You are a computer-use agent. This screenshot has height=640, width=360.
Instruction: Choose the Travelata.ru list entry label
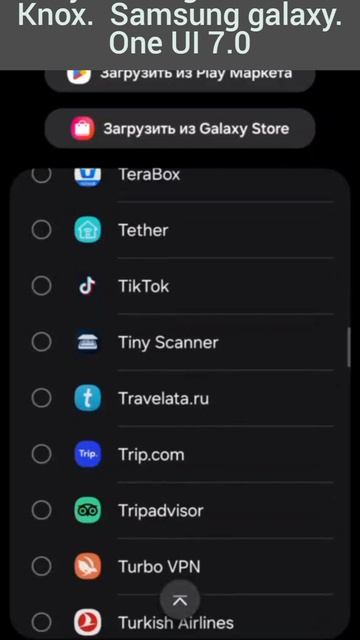tap(163, 398)
